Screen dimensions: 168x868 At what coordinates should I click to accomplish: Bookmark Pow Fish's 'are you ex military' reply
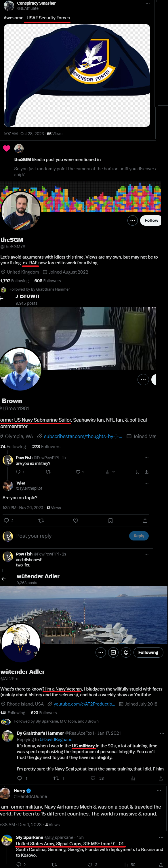click(x=138, y=472)
